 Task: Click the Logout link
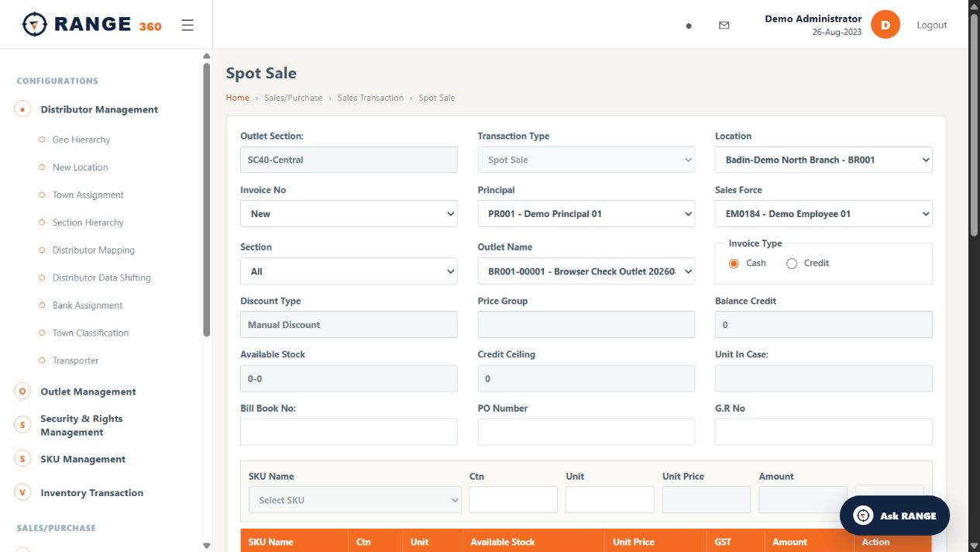932,25
